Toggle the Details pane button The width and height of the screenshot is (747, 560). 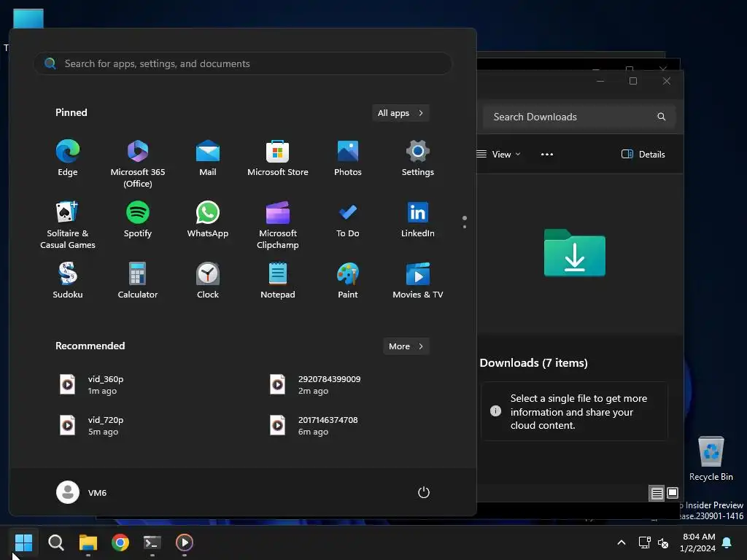point(643,155)
